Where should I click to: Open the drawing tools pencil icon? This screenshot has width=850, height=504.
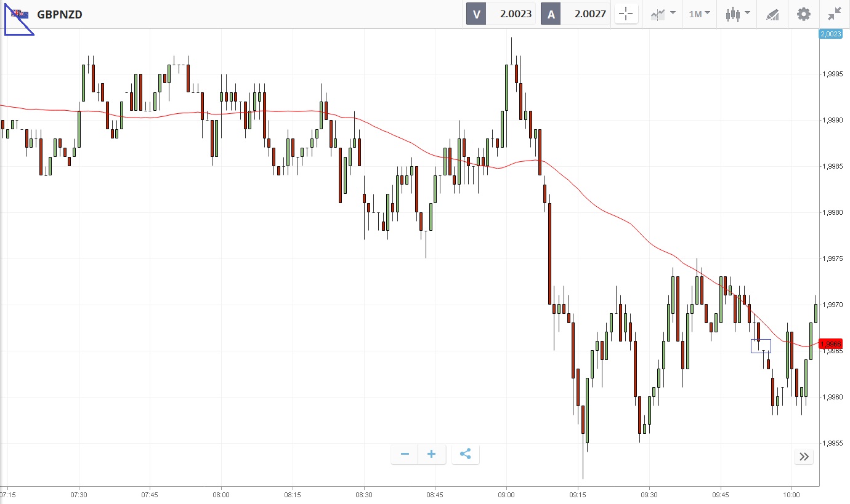point(772,14)
